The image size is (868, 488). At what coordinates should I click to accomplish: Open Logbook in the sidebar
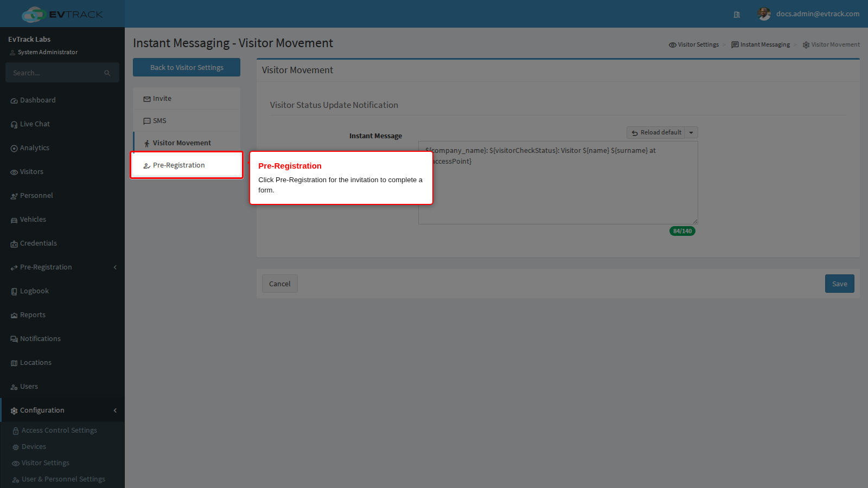pyautogui.click(x=62, y=291)
